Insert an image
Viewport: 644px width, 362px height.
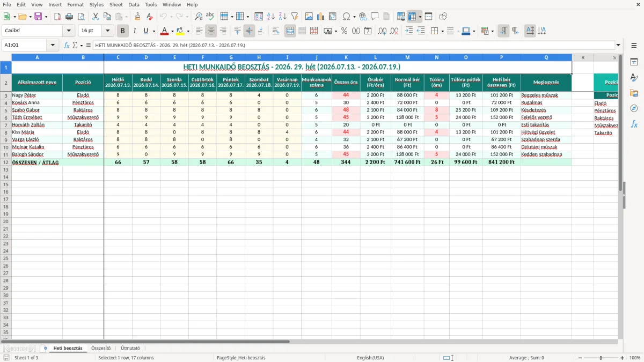[x=309, y=17]
